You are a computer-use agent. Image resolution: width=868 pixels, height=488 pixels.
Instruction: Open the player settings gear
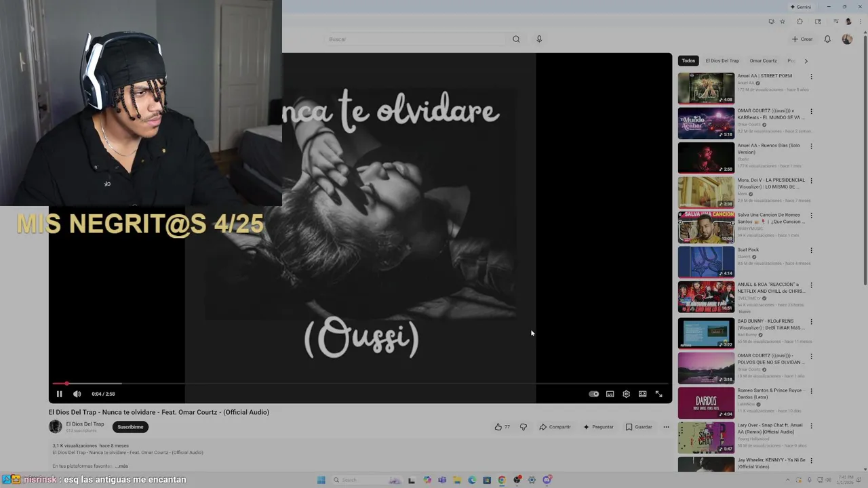coord(626,394)
